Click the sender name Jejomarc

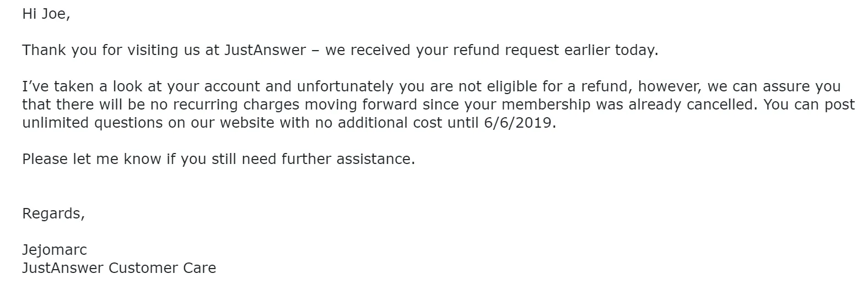click(55, 250)
